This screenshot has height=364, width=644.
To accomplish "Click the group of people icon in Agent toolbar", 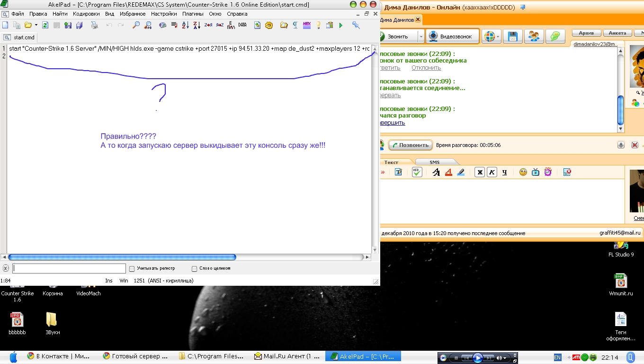I will [x=534, y=36].
